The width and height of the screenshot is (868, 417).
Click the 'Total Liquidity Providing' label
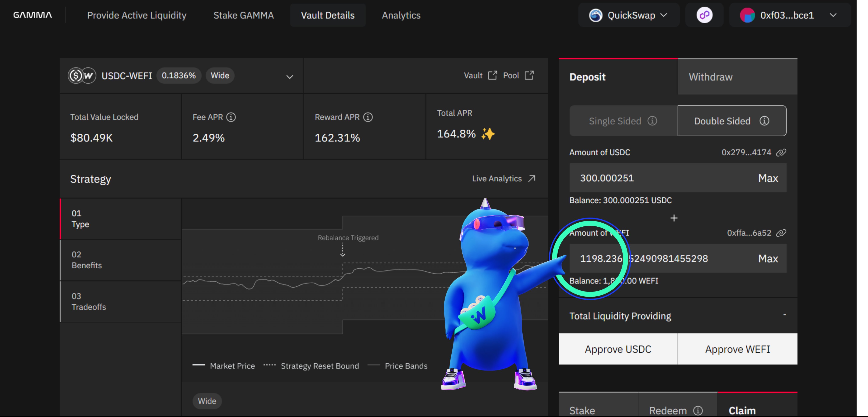click(x=620, y=316)
